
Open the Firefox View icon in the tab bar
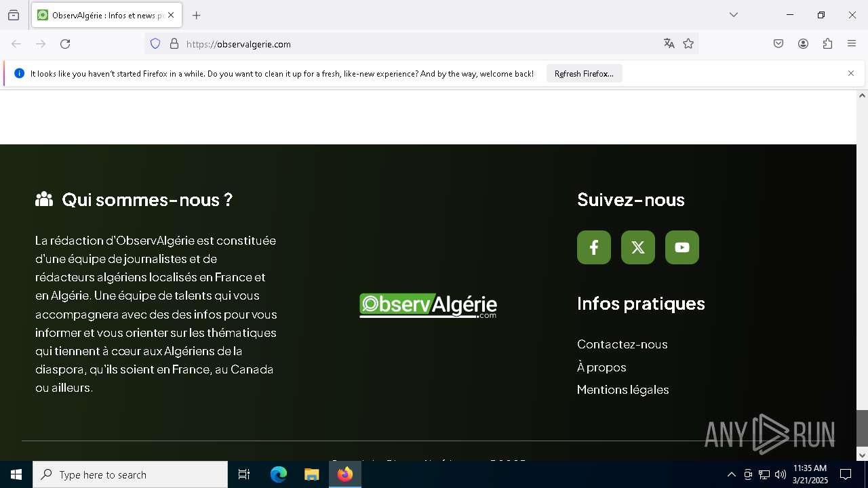tap(14, 15)
